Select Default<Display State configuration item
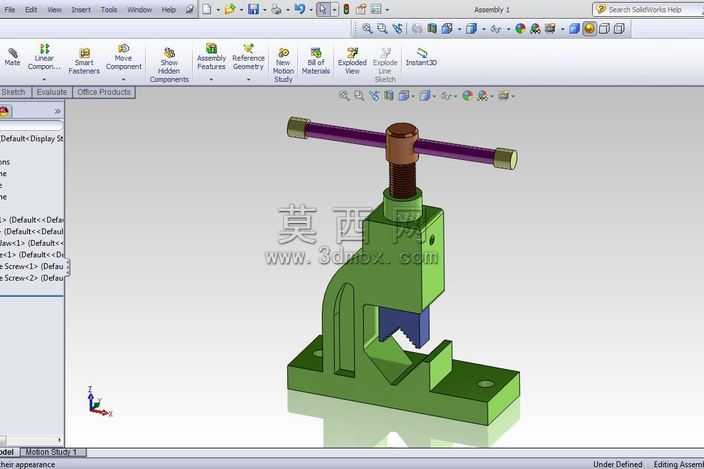 point(31,139)
